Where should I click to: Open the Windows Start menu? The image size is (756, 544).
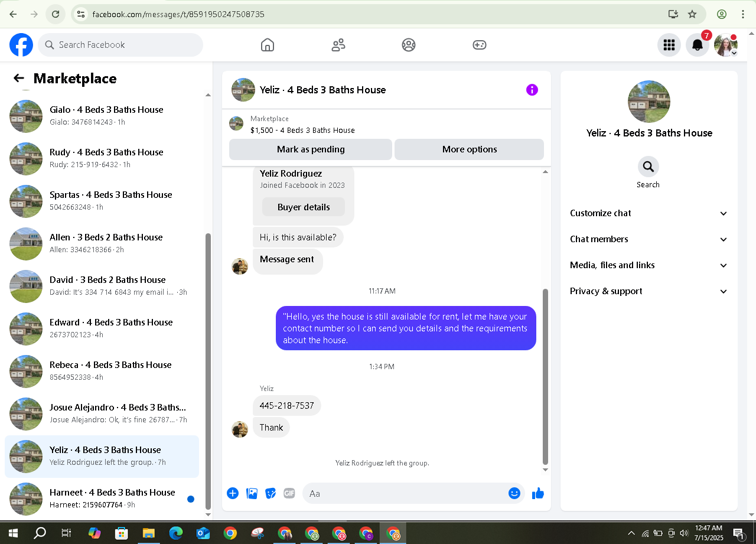pos(13,533)
